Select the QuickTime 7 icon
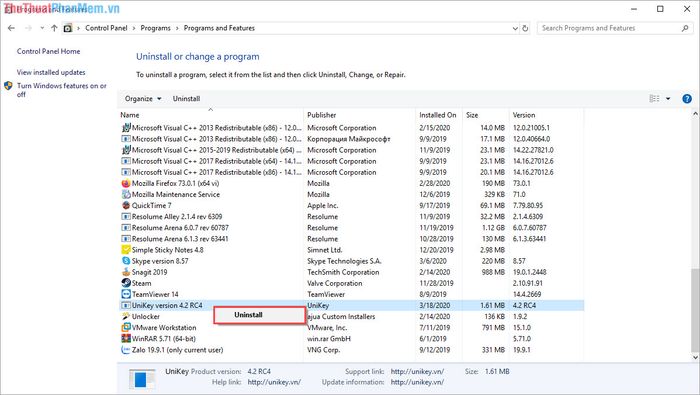700x395 pixels. (126, 206)
